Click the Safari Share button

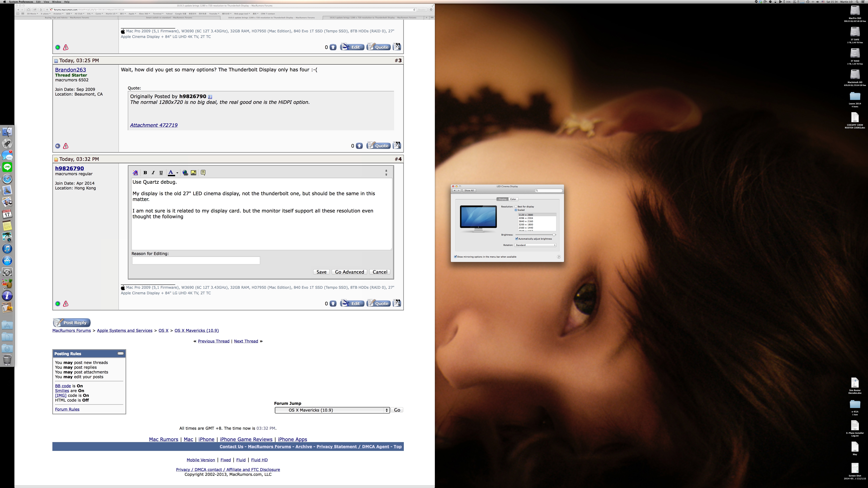tap(35, 9)
